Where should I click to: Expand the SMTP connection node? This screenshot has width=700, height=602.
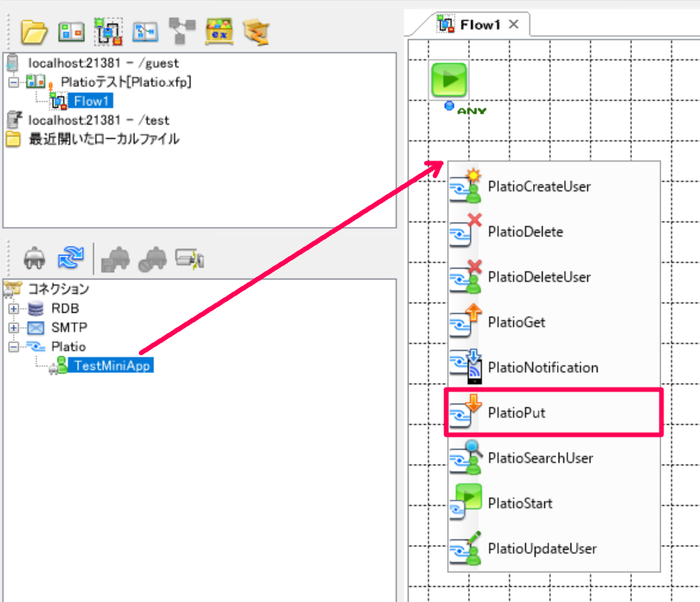point(14,327)
